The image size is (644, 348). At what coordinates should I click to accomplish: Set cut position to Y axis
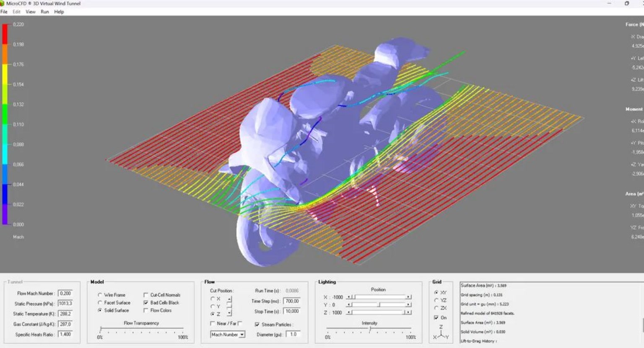[x=213, y=307]
